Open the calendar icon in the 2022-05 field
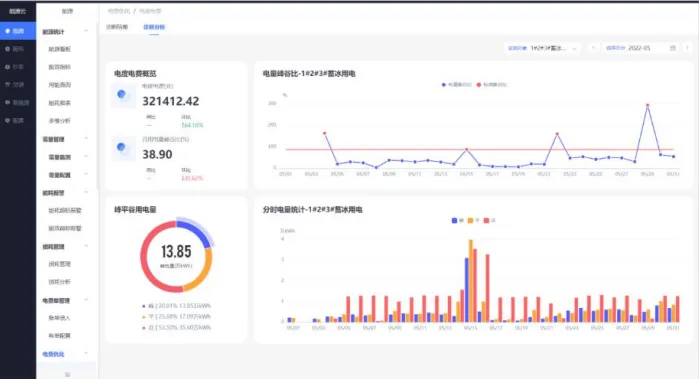Image resolution: width=699 pixels, height=379 pixels. [x=673, y=48]
